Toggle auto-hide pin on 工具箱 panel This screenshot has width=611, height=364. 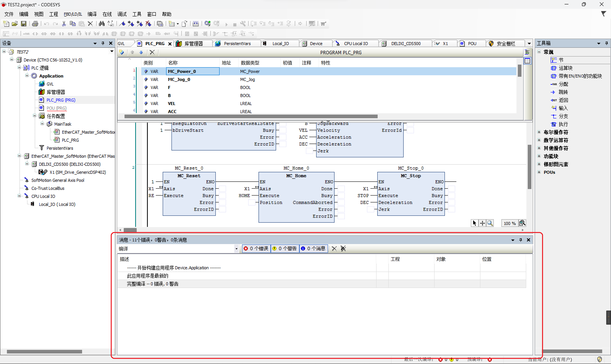(x=606, y=43)
